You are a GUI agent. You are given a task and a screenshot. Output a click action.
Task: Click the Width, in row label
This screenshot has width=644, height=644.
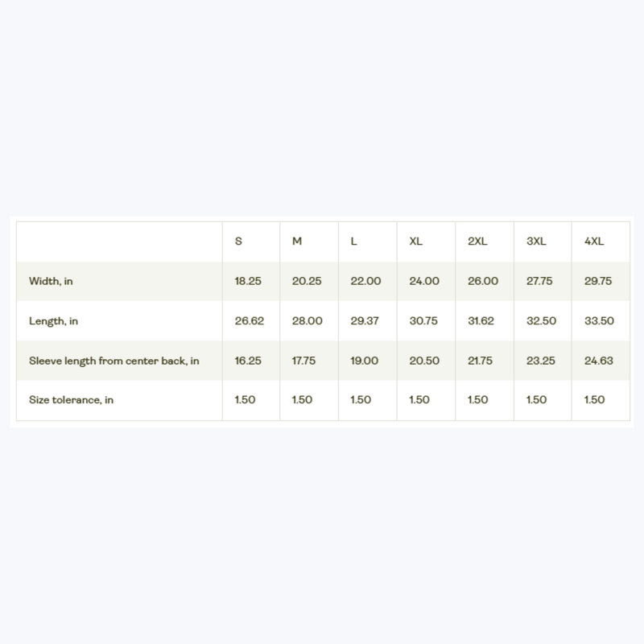[51, 281]
